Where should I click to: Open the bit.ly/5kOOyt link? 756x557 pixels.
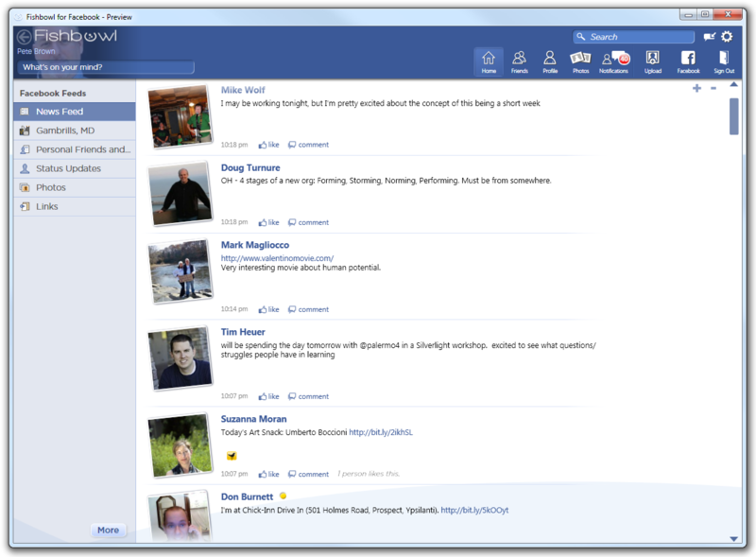tap(474, 510)
